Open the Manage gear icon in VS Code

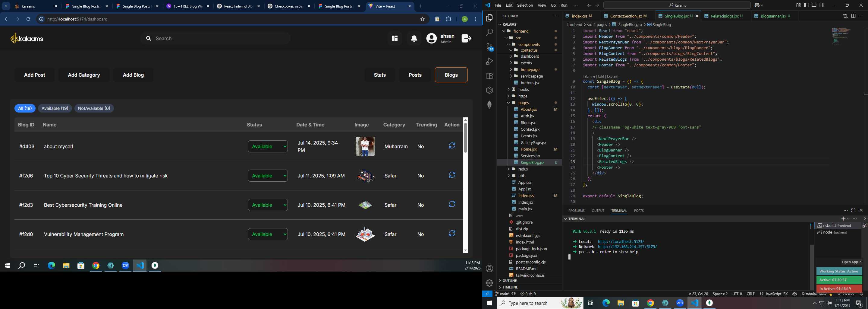point(489,283)
